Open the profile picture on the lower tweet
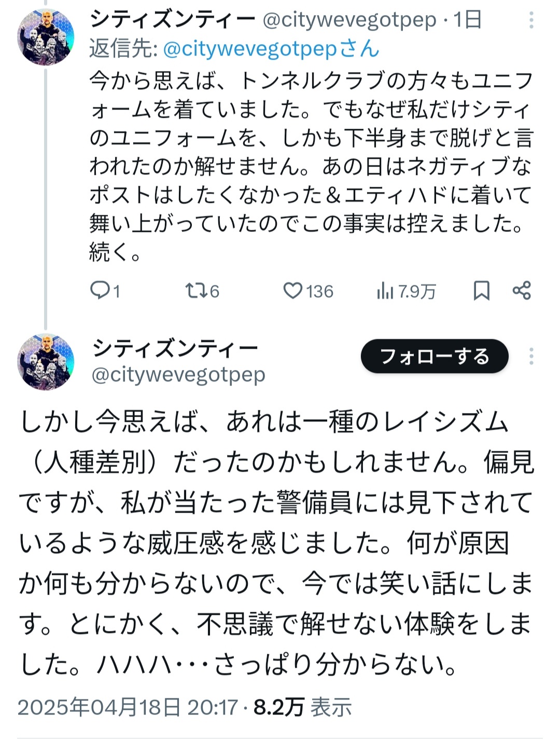Viewport: 560px width, 742px height. tap(46, 362)
